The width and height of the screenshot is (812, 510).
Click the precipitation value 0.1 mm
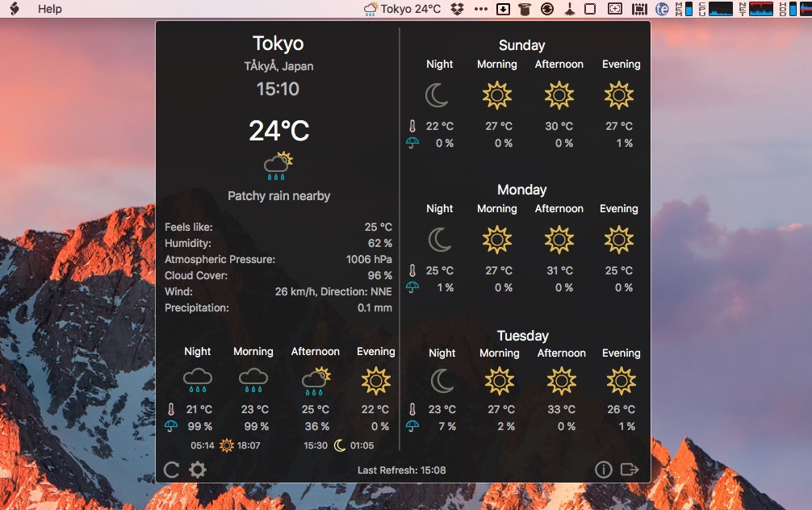(x=375, y=307)
